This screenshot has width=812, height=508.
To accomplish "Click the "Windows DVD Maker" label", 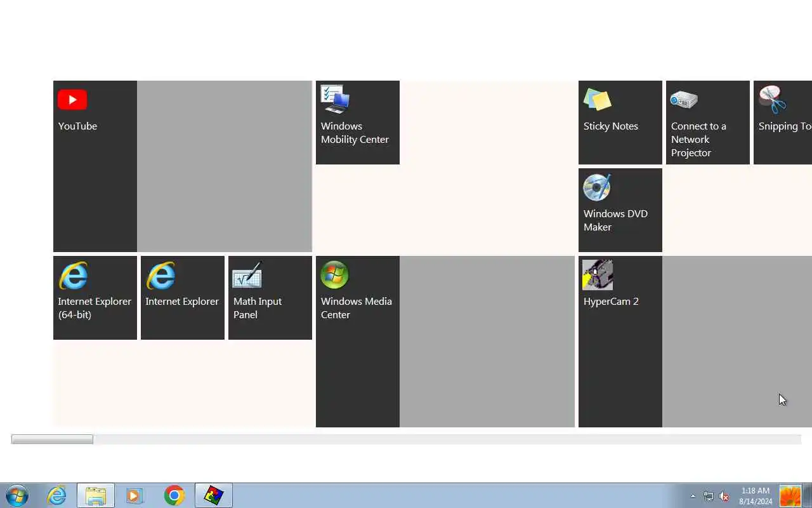I will [x=615, y=220].
